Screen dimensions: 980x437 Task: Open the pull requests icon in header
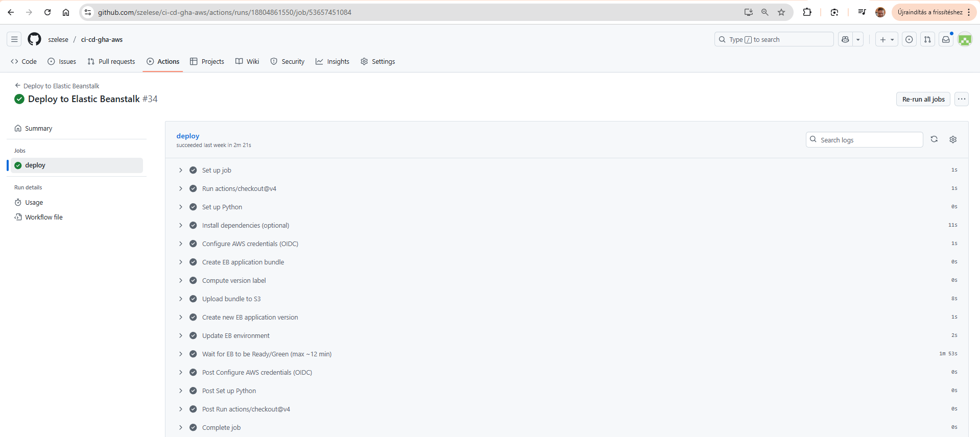point(927,39)
